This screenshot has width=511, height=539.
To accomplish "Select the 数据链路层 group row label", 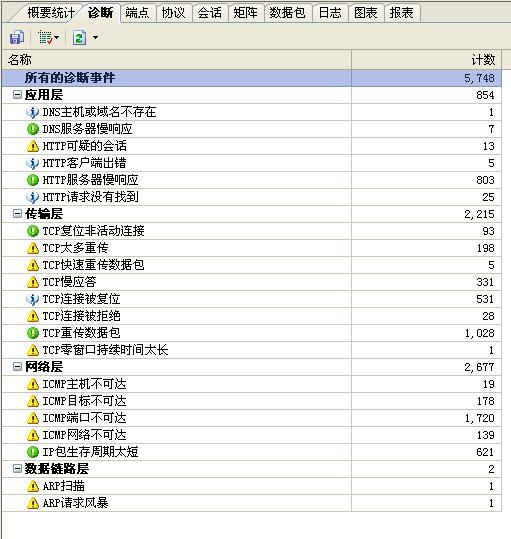I will coord(57,469).
